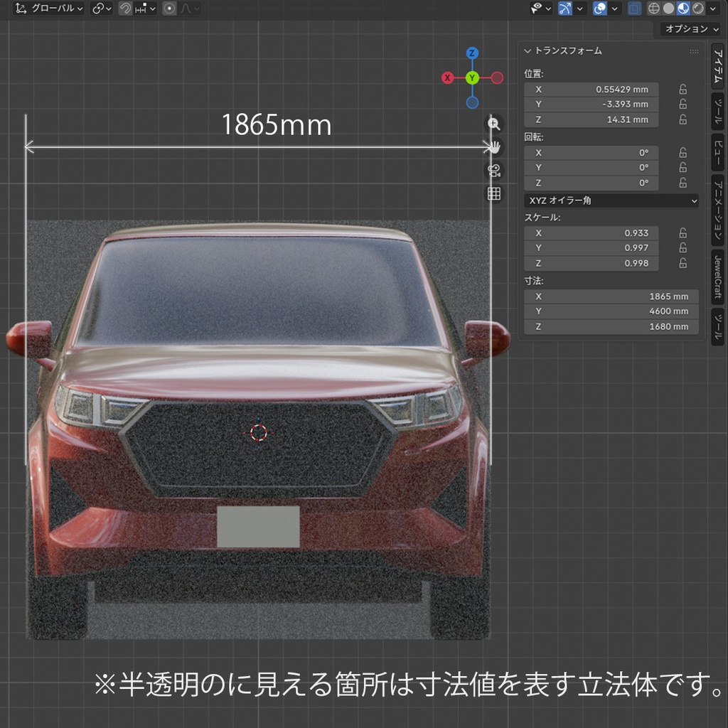Lock the rotation X value
Image resolution: width=728 pixels, height=728 pixels.
click(682, 152)
